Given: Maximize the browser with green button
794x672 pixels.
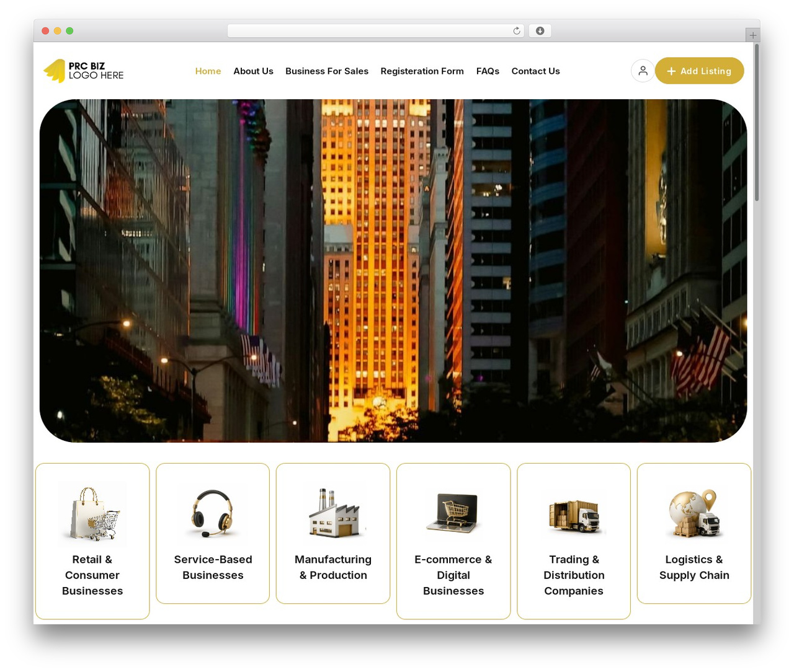Looking at the screenshot, I should [69, 31].
